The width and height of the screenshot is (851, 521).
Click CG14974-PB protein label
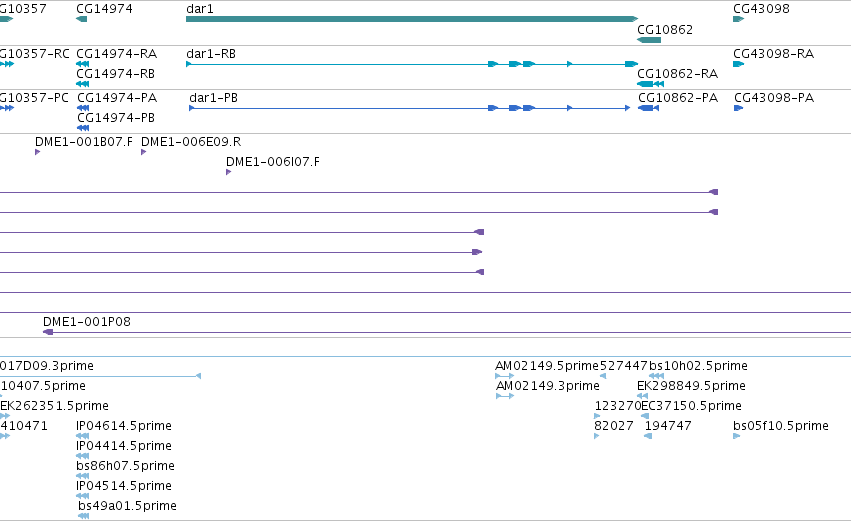coord(116,118)
